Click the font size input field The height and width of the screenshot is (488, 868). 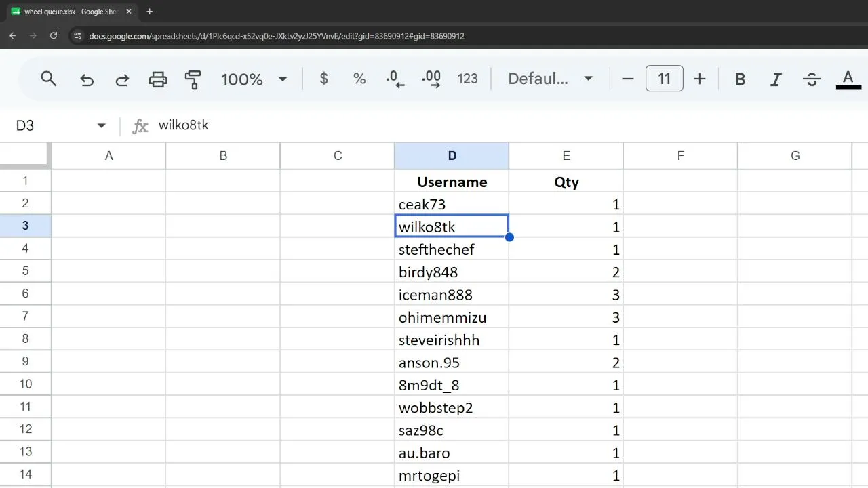pyautogui.click(x=664, y=79)
